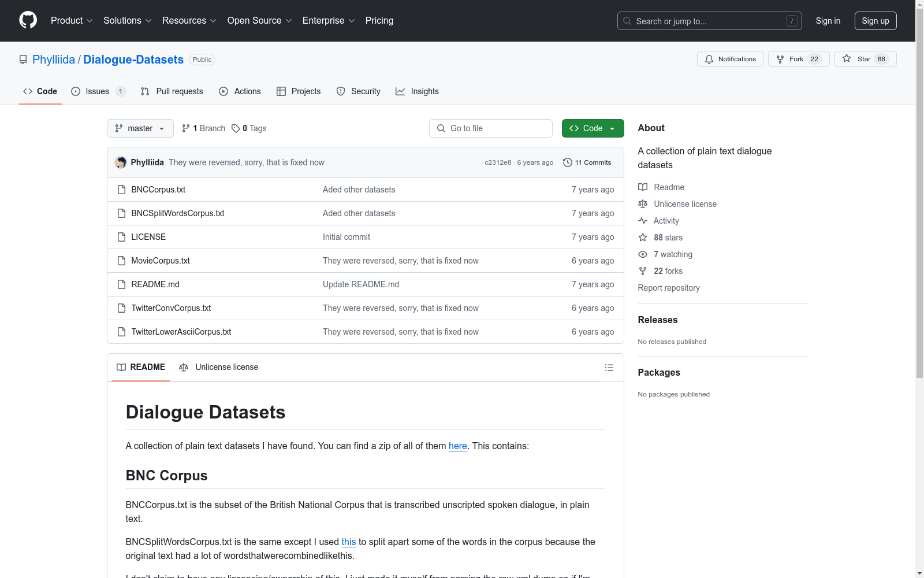Click the Sign up button
924x578 pixels.
tap(875, 21)
